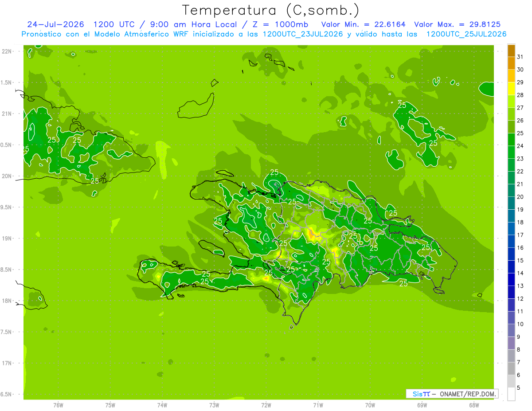Click green legend swatch between 23 and 24
Screen dimensions: 532x411
point(511,153)
